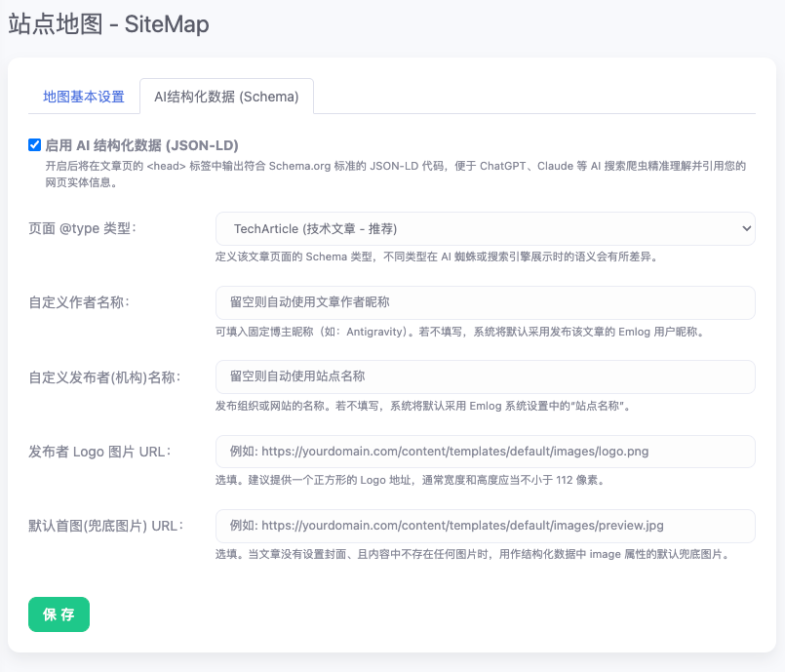Click the 启用 AI 结构化数据 (JSON-LD) label text
Image resolution: width=785 pixels, height=672 pixels.
(x=141, y=145)
